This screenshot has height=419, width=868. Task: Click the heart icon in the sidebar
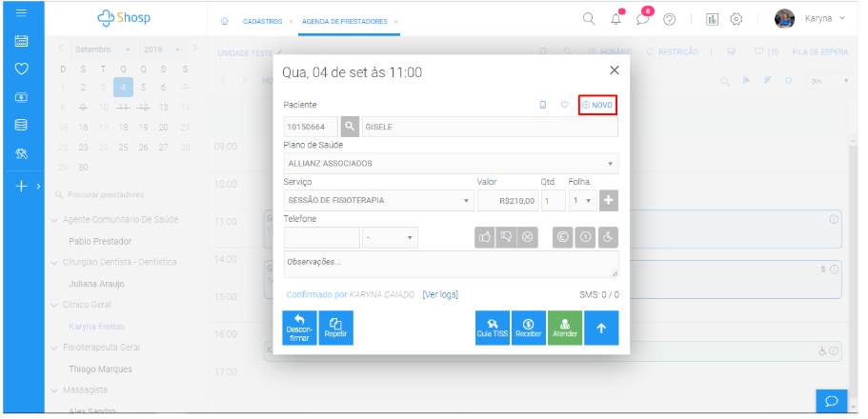tap(21, 69)
